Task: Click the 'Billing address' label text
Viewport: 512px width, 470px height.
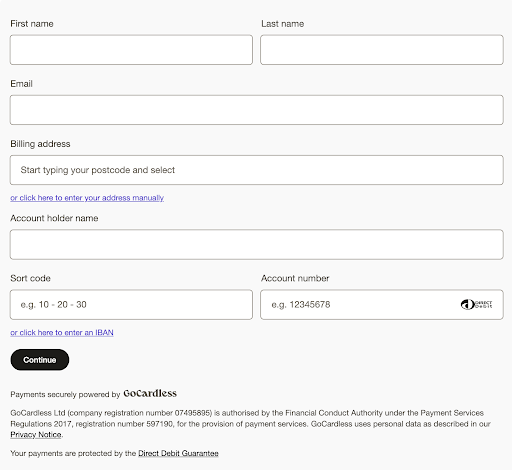Action: coord(40,144)
